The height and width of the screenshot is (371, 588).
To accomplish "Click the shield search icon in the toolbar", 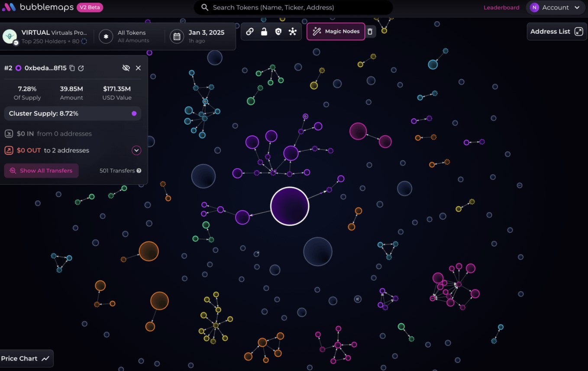I will tap(278, 32).
